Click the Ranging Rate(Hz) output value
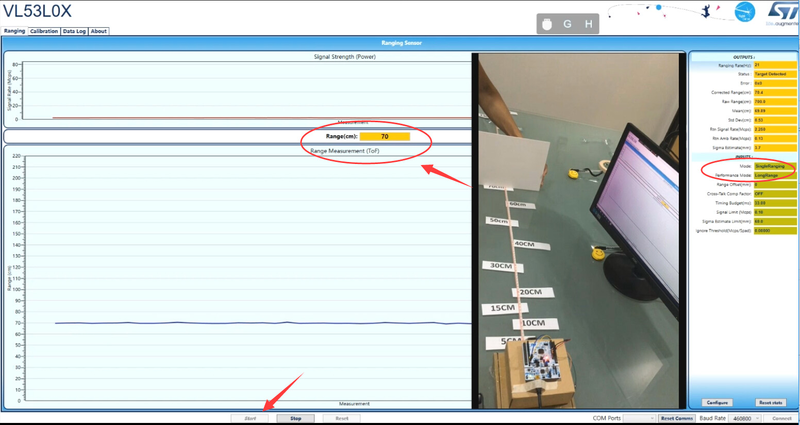 (x=774, y=65)
